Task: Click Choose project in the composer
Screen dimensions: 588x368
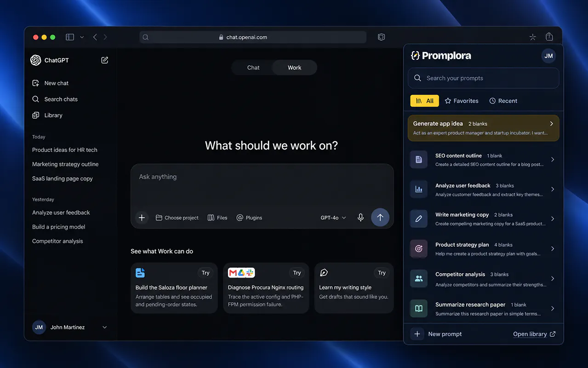Action: click(177, 218)
